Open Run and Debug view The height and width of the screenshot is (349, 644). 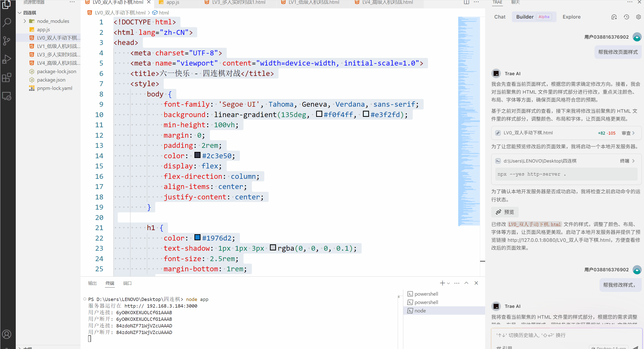coord(7,59)
